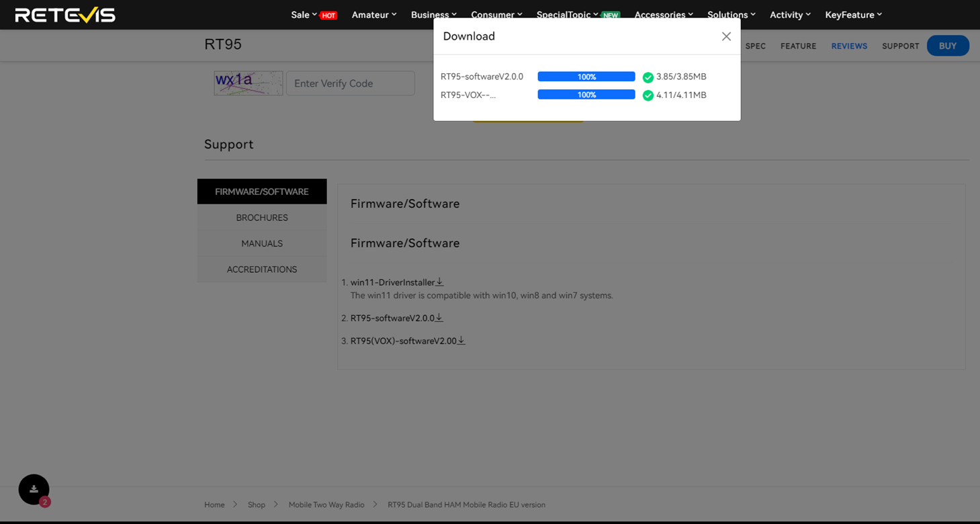Click download arrow next to RT95-softwareV2.0.0

tap(439, 318)
